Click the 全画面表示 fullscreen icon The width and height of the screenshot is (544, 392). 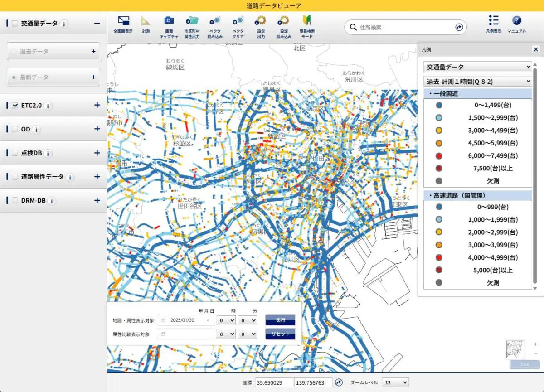coord(123,21)
